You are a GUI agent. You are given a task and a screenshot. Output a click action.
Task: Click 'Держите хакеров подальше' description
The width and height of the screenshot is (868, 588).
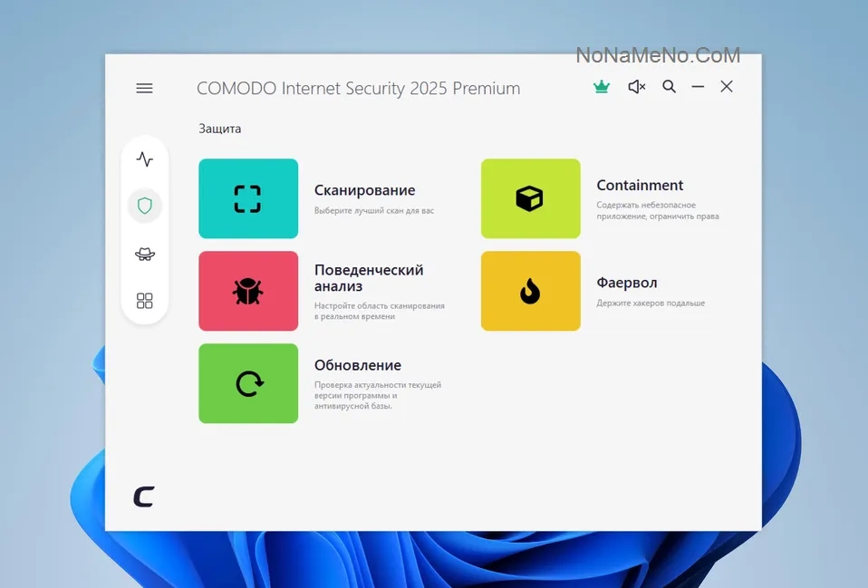click(651, 304)
